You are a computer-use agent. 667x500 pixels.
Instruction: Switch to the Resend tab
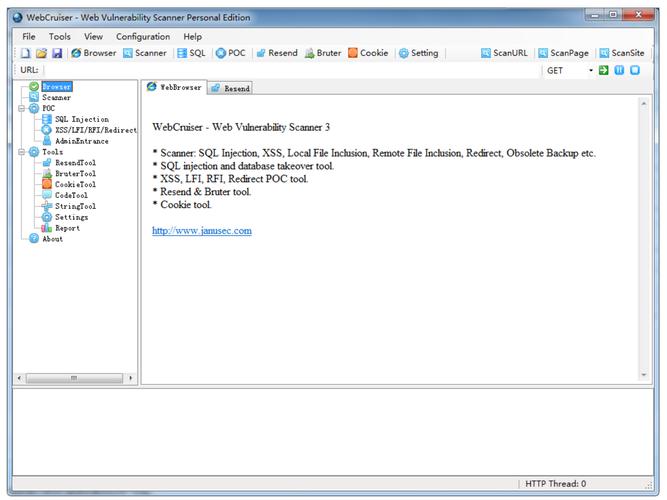[230, 88]
